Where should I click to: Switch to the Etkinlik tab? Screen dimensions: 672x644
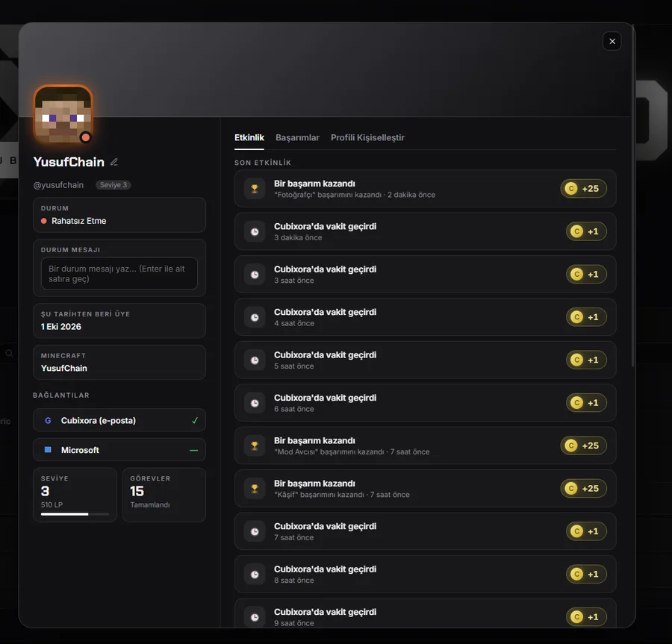coord(249,137)
